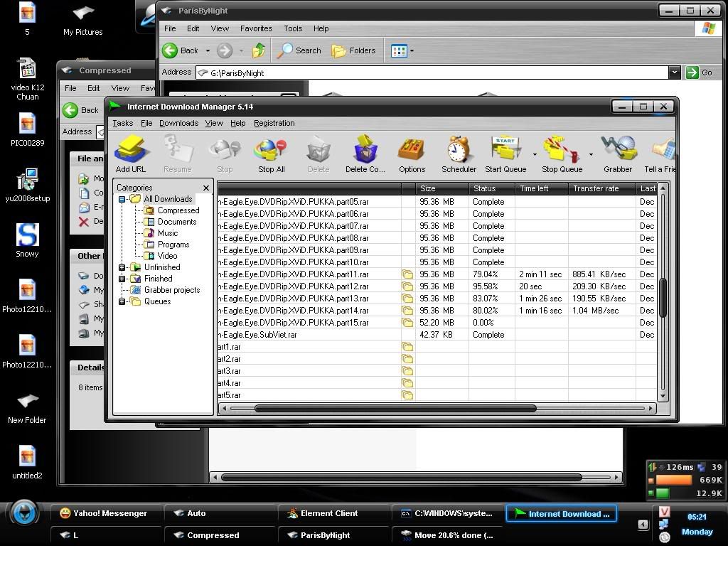Screen dimensions: 728x585
Task: Click Back arrow in ParisByNight window
Action: coord(170,50)
